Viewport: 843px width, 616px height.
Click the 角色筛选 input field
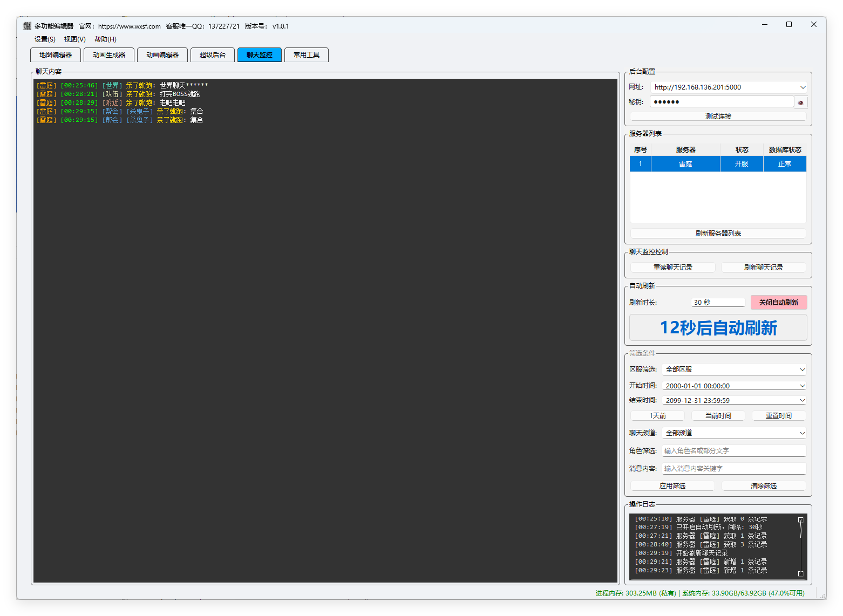click(733, 451)
